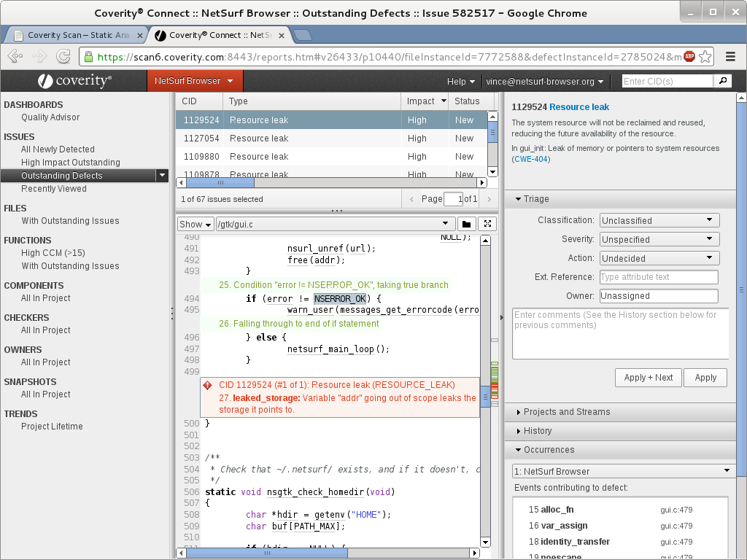The width and height of the screenshot is (747, 560).
Task: Open the vince@netsurf-browser.org user menu
Action: [544, 82]
